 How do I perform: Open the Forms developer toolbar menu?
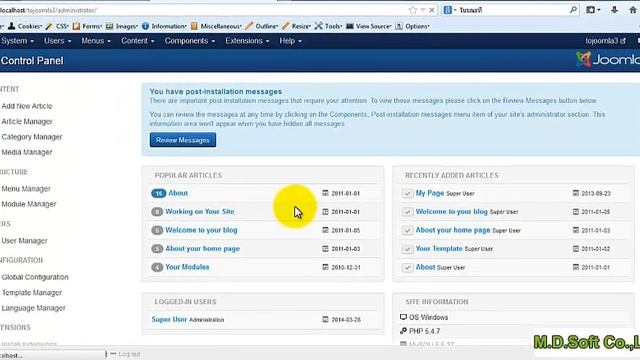[x=87, y=26]
